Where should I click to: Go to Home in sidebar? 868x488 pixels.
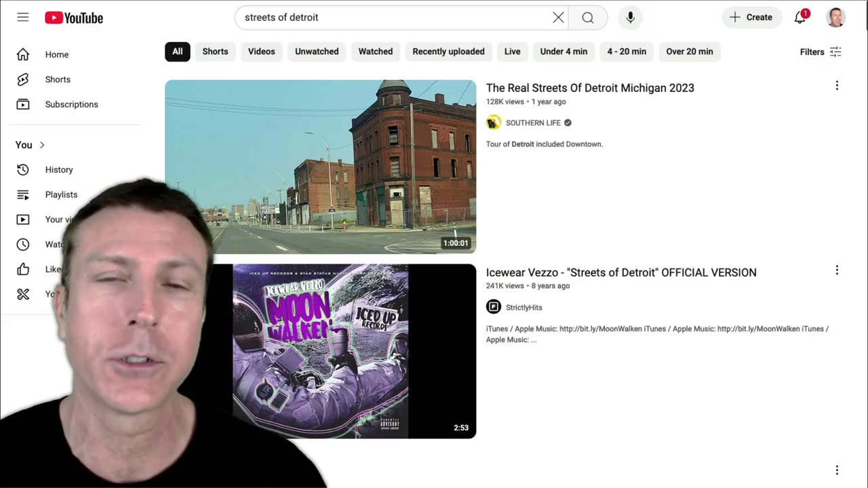pyautogui.click(x=57, y=54)
